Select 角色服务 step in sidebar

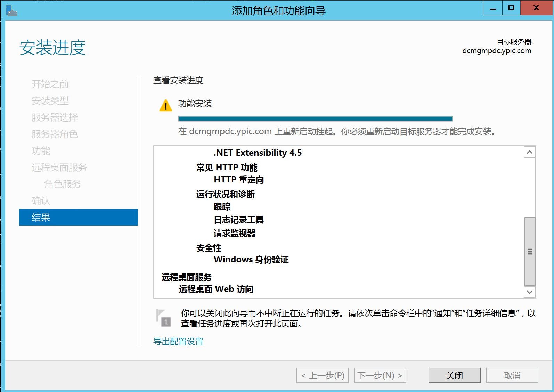click(x=63, y=184)
